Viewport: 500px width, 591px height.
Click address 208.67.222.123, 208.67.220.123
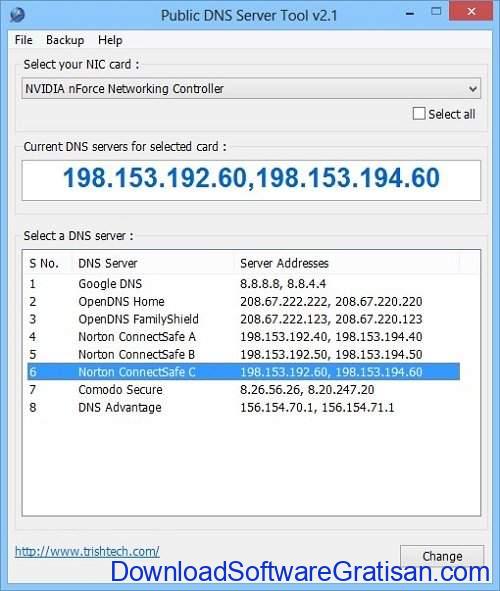pos(331,319)
